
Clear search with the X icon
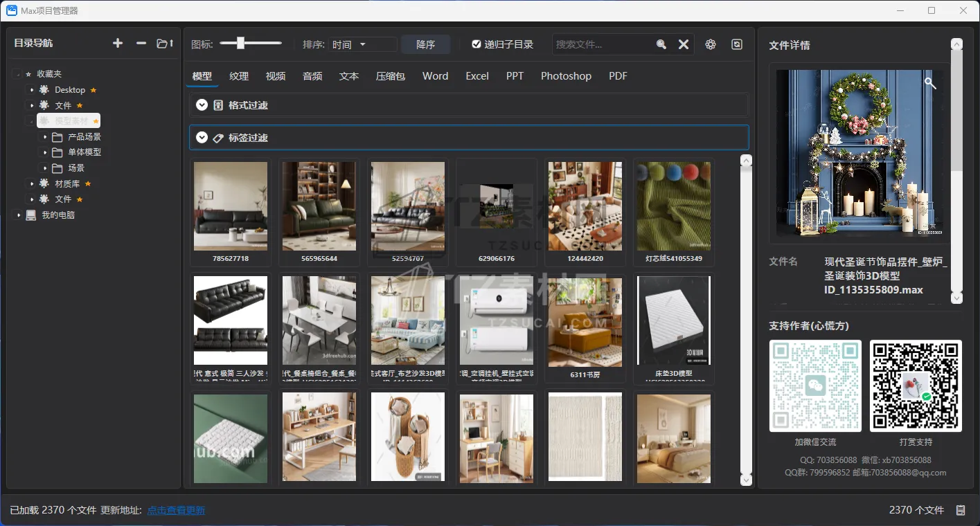tap(684, 44)
